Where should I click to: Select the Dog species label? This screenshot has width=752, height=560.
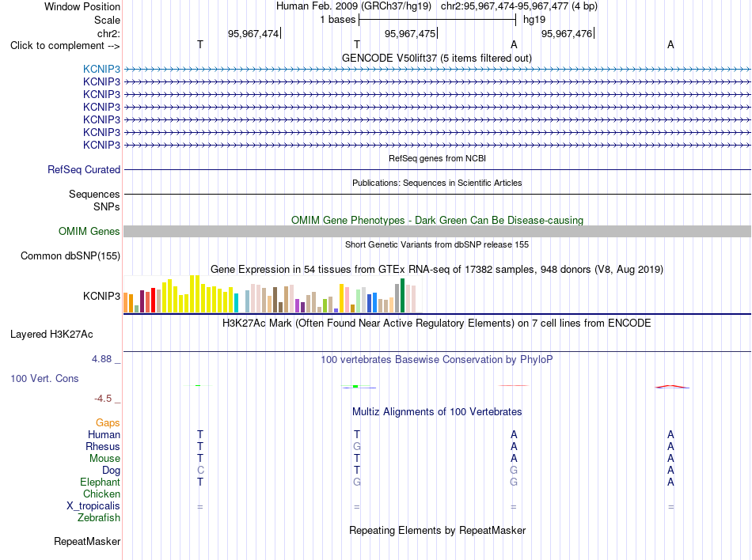[111, 471]
